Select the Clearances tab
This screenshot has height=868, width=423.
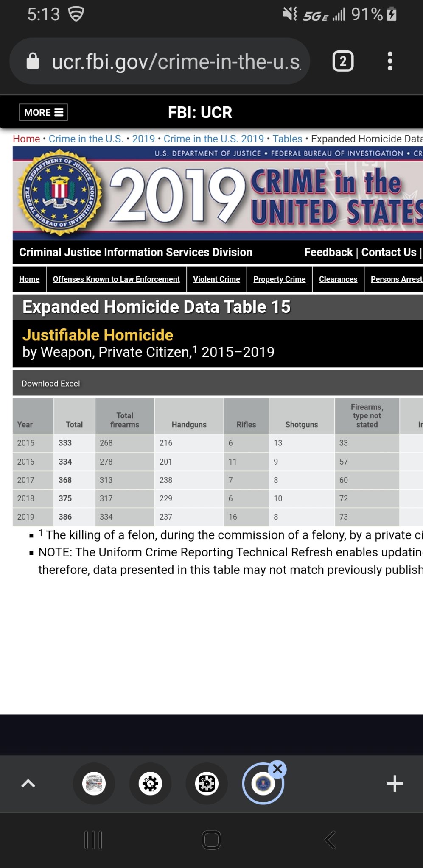[x=338, y=279]
